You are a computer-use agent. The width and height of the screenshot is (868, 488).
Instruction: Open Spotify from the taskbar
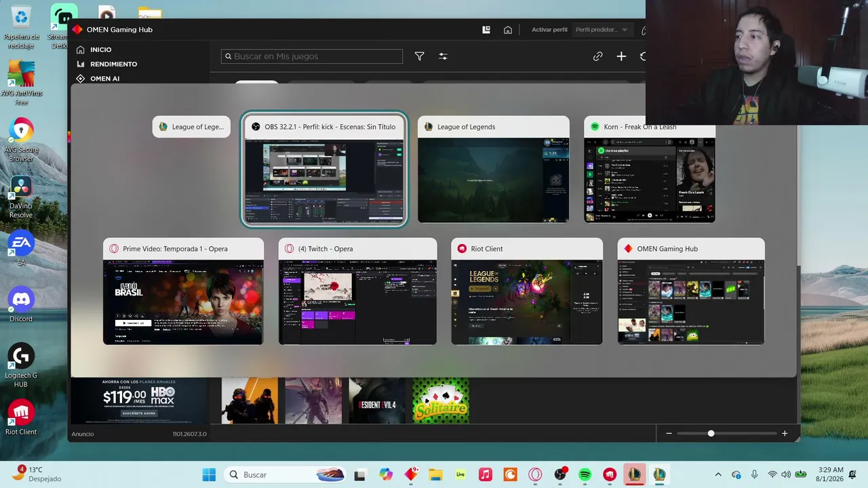click(x=585, y=474)
